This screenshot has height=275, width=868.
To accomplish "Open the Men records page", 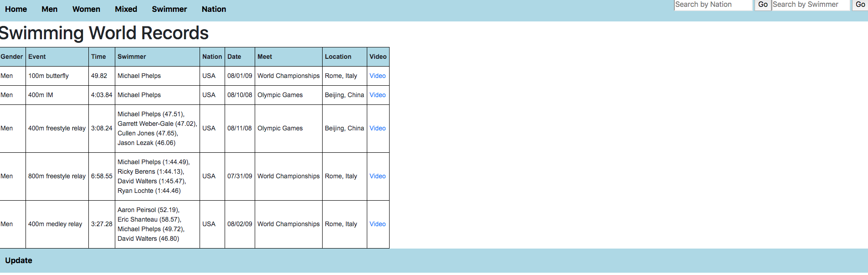I will pos(49,9).
